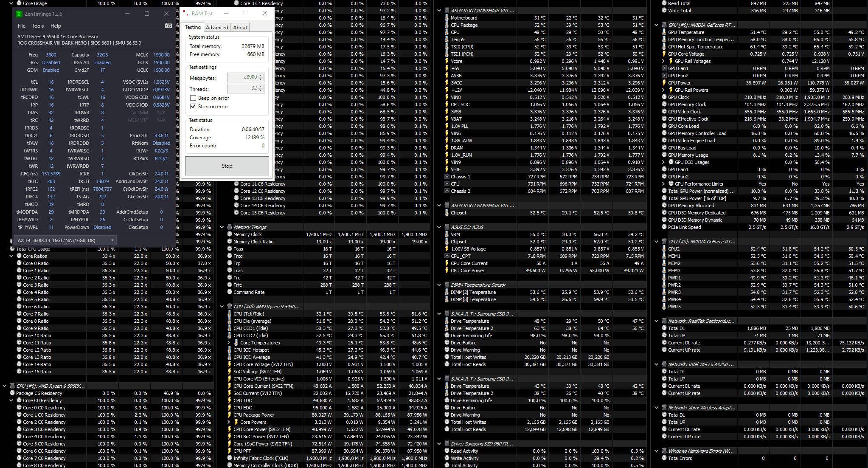Click the Total Errors circular sensor icon
868x468 pixels.
[x=664, y=458]
